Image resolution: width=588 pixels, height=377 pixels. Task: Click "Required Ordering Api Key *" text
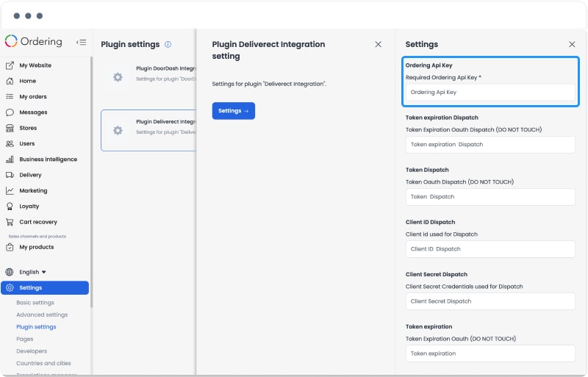click(443, 78)
